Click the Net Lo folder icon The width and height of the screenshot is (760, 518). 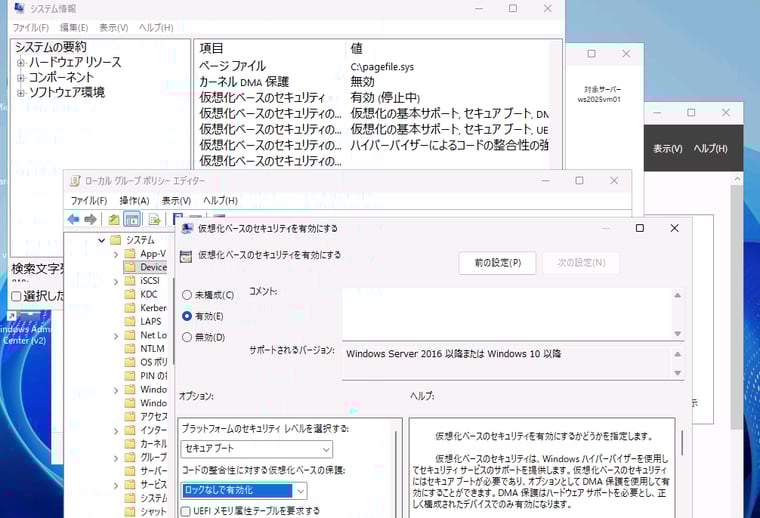coord(129,335)
